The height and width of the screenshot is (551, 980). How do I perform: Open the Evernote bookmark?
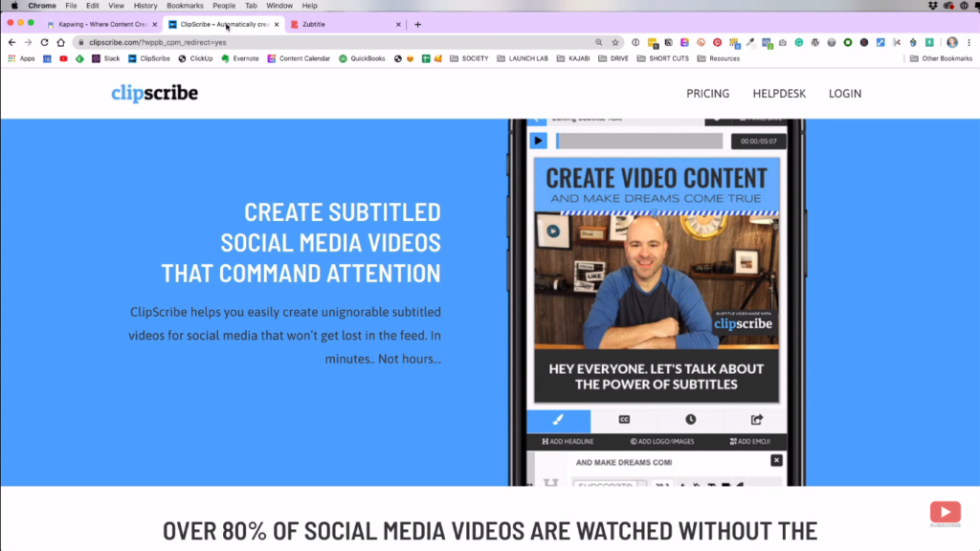click(x=240, y=58)
